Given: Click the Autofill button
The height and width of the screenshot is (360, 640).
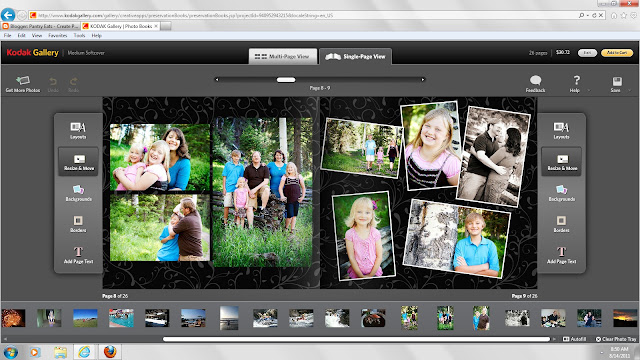Looking at the screenshot, I should tap(574, 339).
